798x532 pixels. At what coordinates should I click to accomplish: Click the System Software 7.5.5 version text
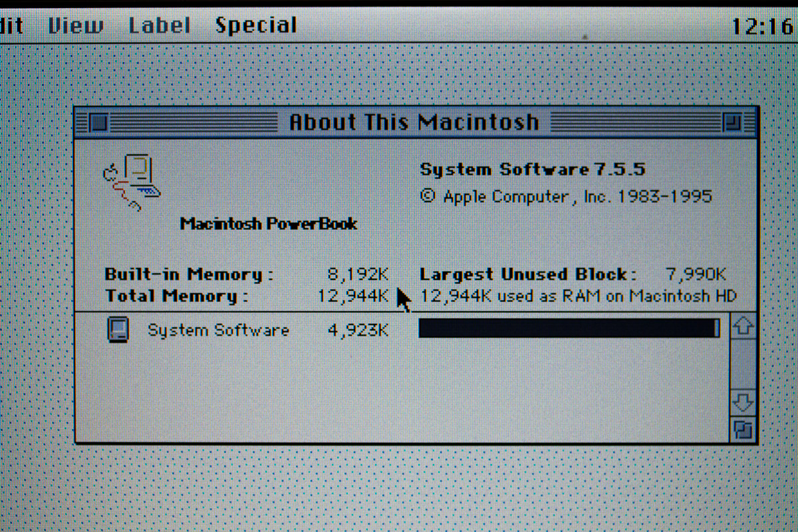(x=532, y=170)
